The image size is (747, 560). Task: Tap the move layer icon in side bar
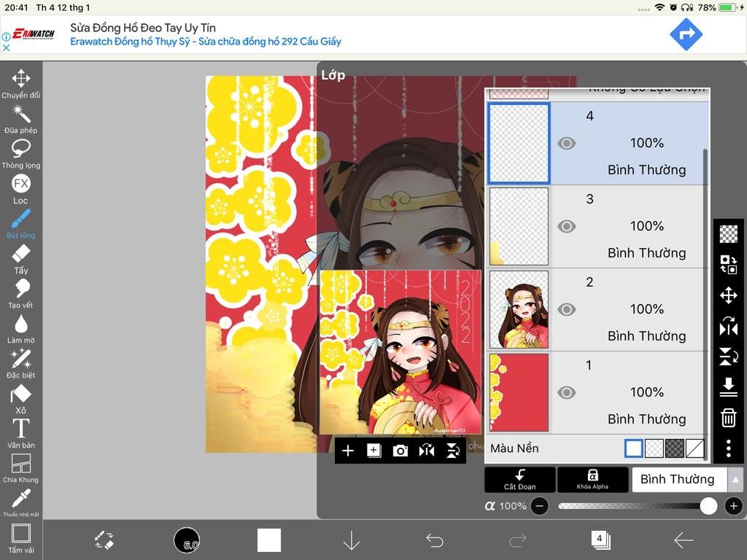coord(729,295)
